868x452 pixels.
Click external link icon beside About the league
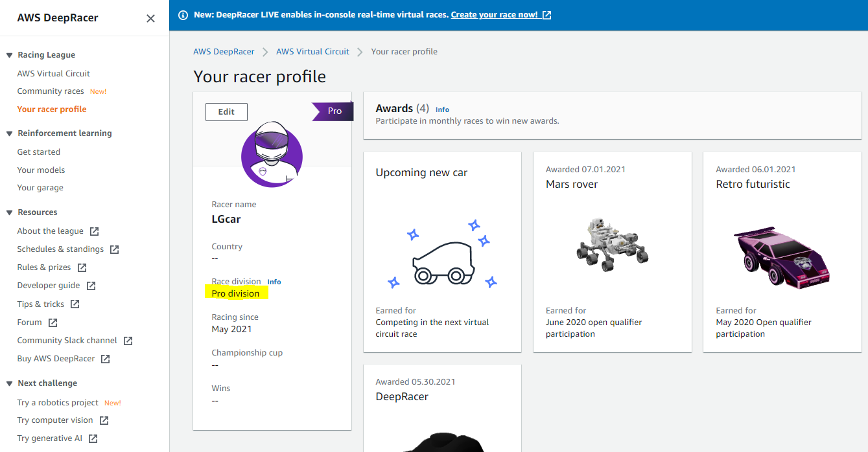click(x=94, y=231)
